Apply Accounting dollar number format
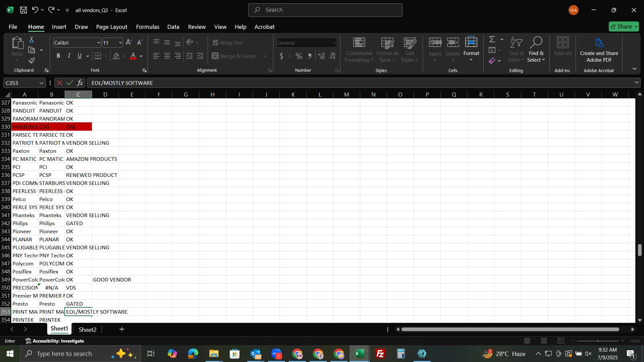This screenshot has height=362, width=644. [x=281, y=56]
